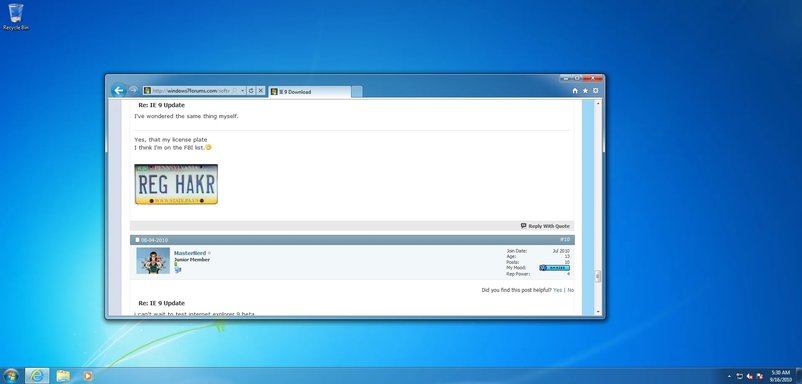
Task: Click the site favicon in address bar
Action: (147, 91)
